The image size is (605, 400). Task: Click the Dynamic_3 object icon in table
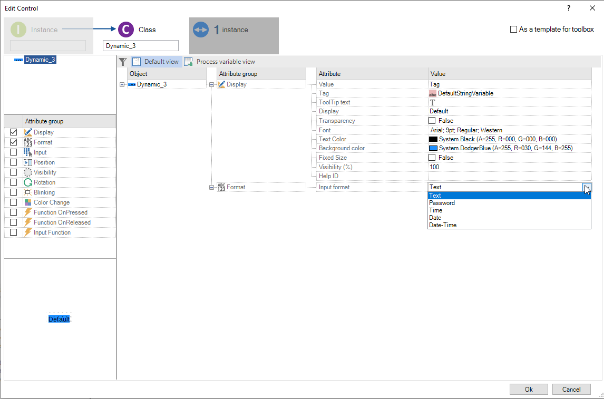pyautogui.click(x=132, y=84)
